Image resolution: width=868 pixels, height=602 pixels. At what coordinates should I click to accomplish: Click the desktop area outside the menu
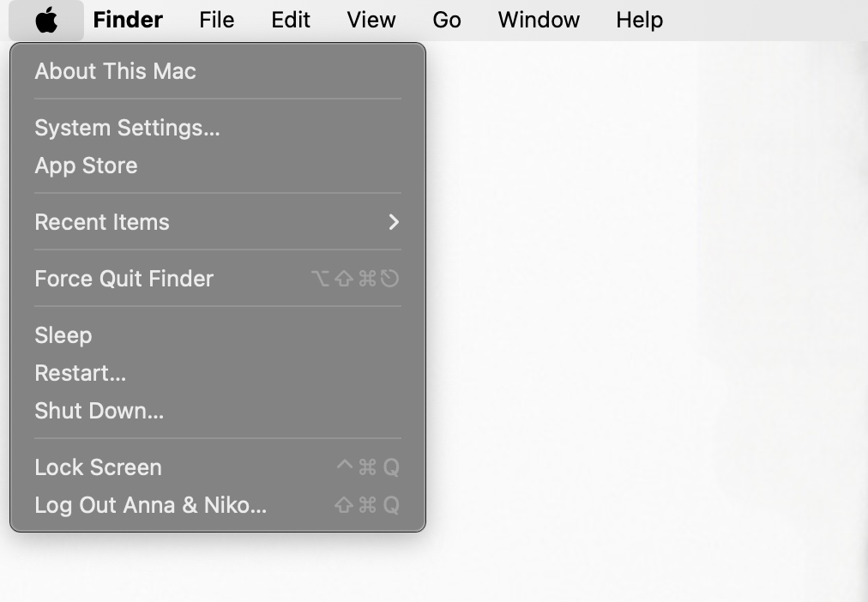tap(643, 343)
